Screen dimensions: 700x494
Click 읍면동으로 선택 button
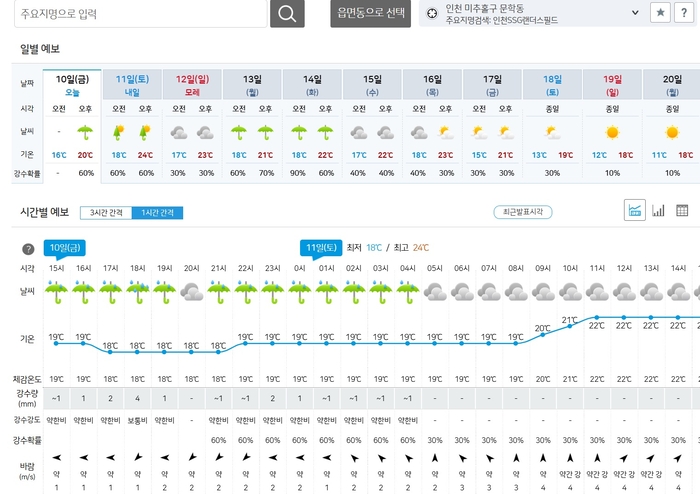coord(370,13)
